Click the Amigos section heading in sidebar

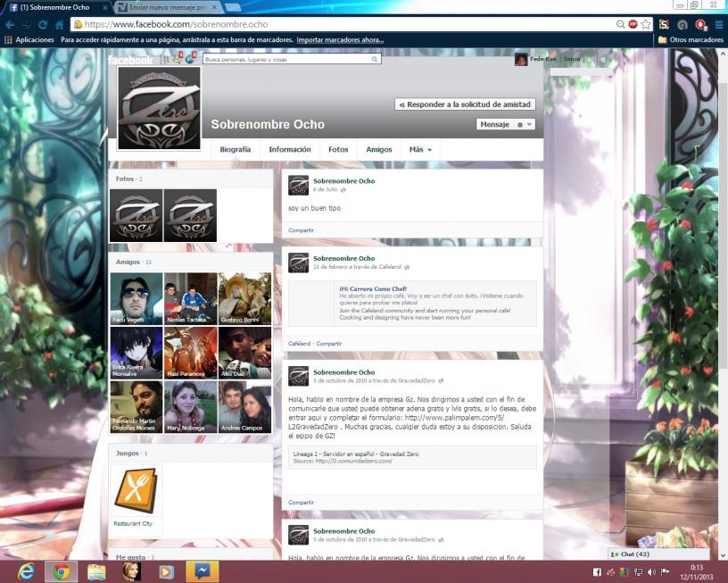click(x=128, y=262)
